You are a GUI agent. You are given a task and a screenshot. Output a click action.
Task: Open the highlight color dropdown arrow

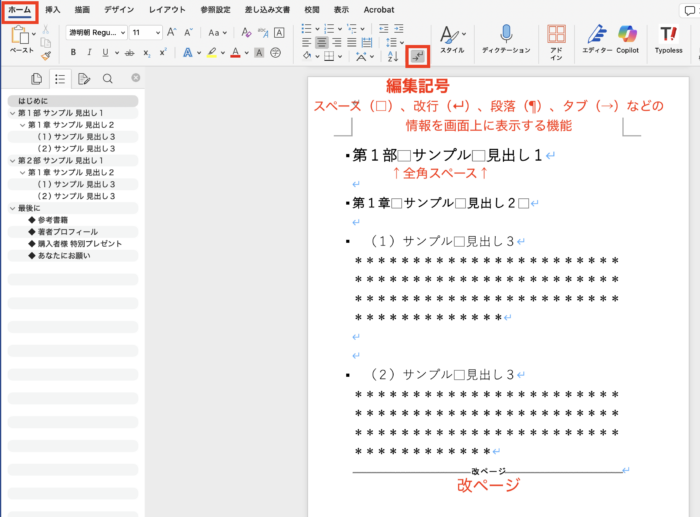point(223,53)
